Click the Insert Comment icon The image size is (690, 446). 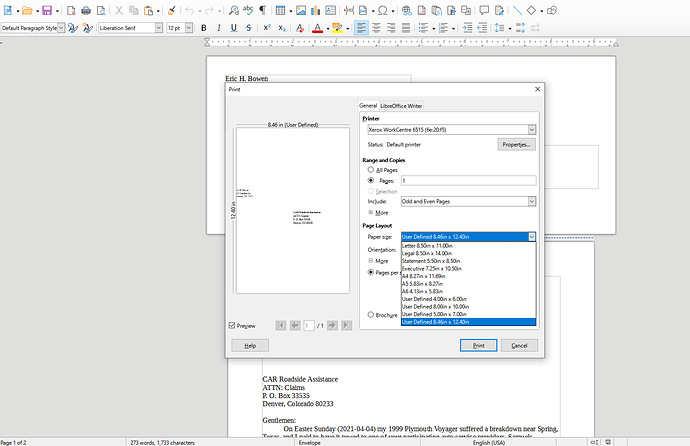(484, 10)
